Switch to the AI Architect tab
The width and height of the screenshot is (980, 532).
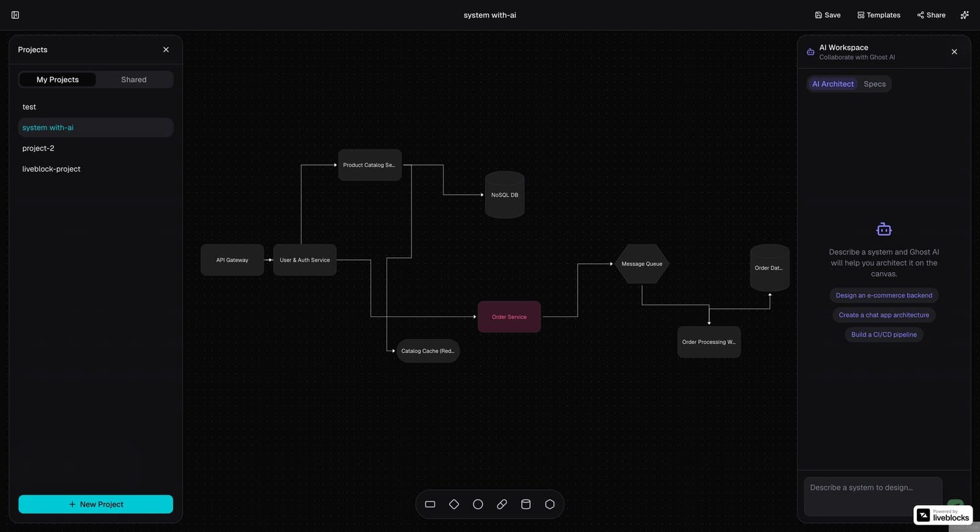click(x=832, y=84)
